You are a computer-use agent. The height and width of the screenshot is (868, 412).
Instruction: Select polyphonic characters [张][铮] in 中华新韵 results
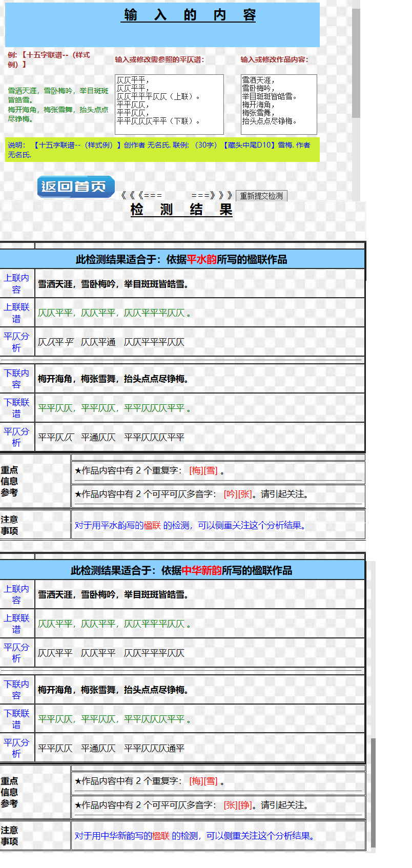pos(238,805)
